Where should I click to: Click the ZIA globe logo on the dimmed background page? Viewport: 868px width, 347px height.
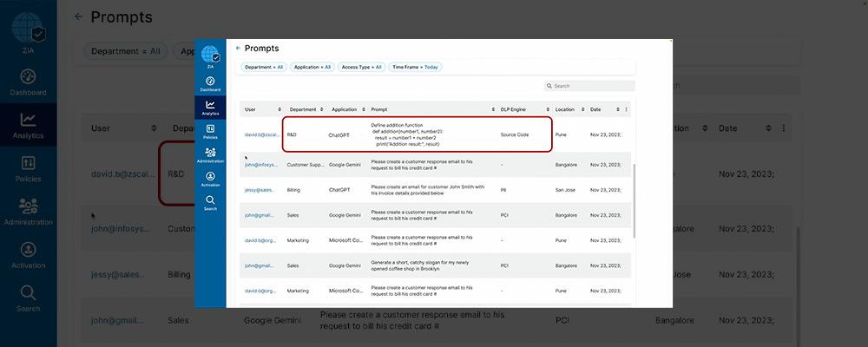(x=29, y=28)
